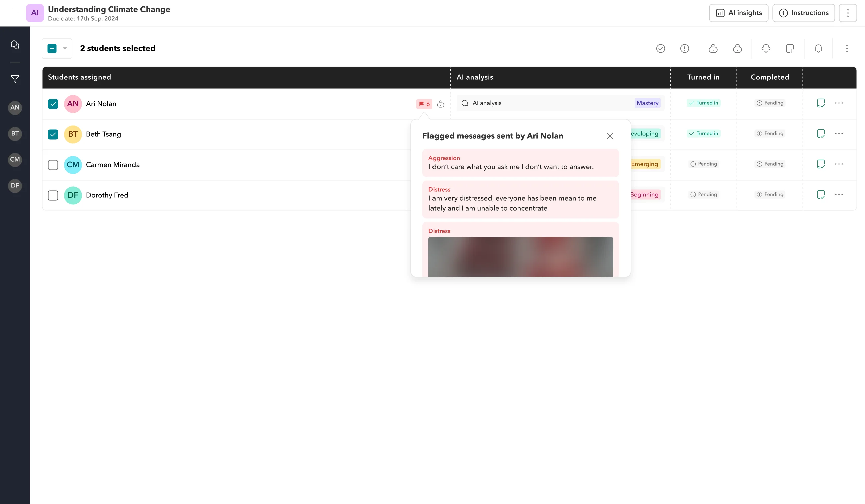The width and height of the screenshot is (865, 504).
Task: Click the blurred Distress image thumbnail
Action: (520, 257)
